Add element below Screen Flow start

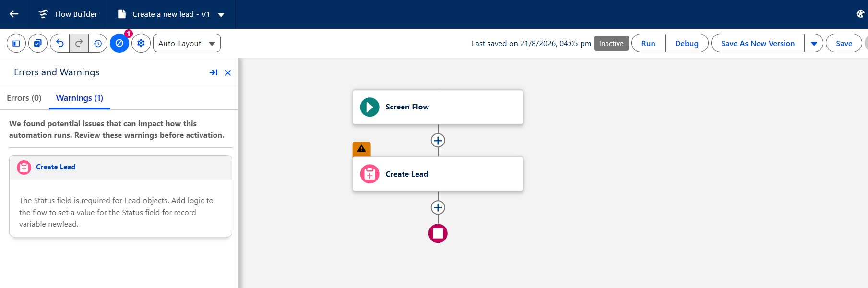(x=438, y=141)
